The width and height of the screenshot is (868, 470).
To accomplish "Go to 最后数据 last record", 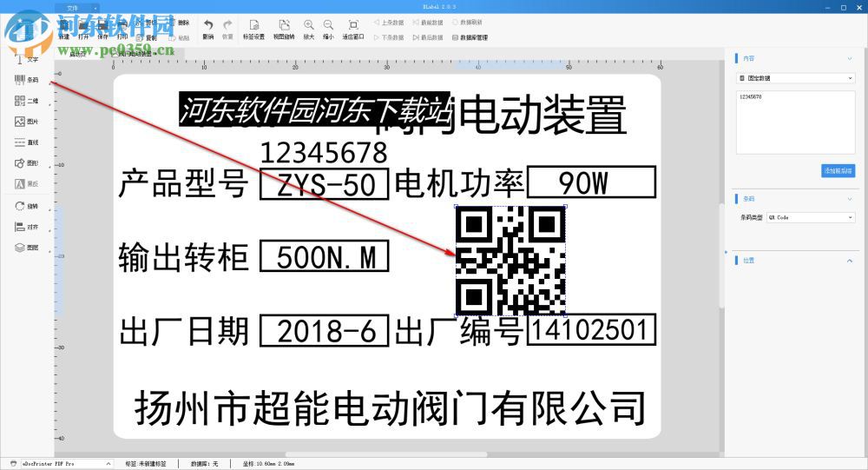I will click(x=428, y=37).
